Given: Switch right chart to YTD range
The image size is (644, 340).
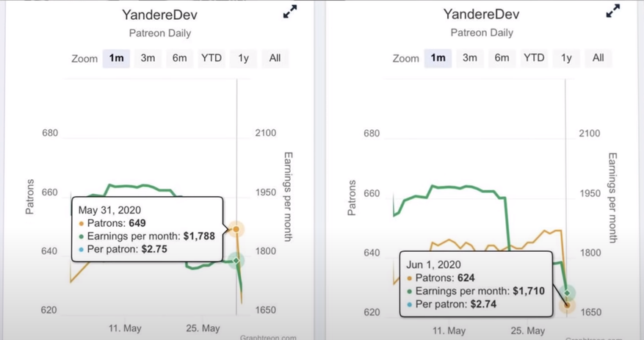Looking at the screenshot, I should (x=534, y=58).
